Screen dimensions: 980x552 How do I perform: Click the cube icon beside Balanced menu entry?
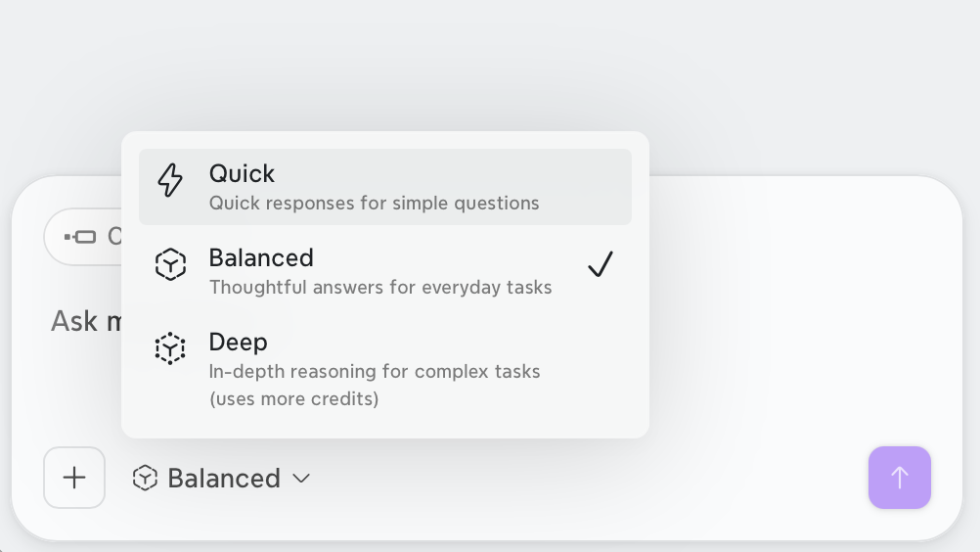coord(170,264)
